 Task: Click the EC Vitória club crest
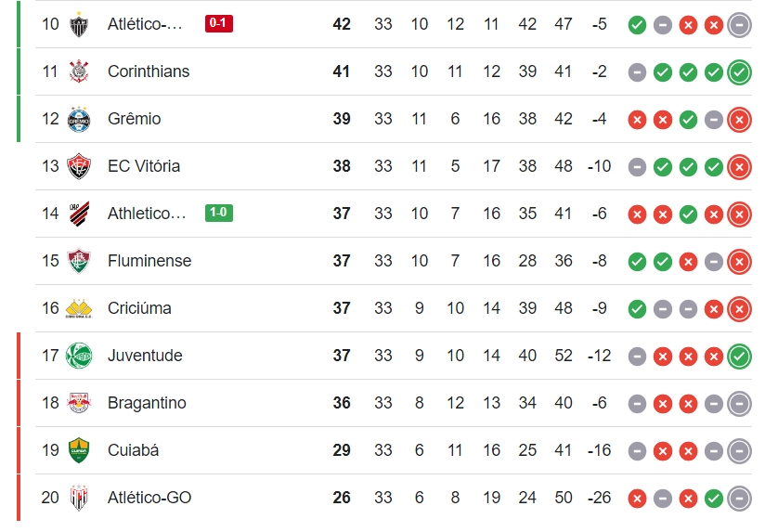(x=79, y=166)
